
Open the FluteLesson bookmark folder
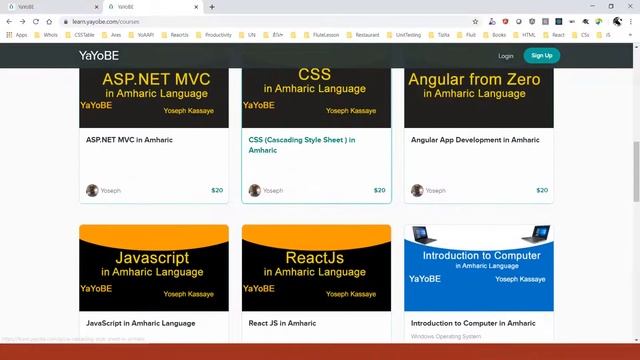coord(322,35)
